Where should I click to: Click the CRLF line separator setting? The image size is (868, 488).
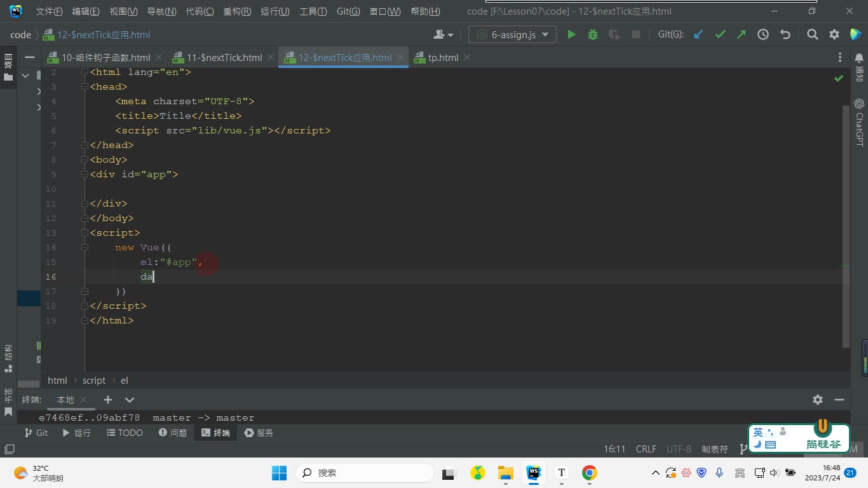pos(646,449)
